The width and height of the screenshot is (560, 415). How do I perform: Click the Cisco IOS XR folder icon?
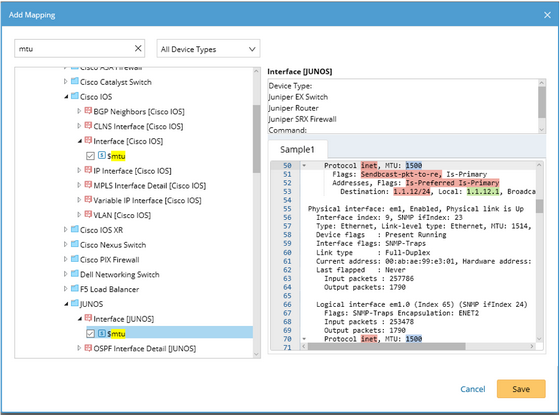(x=75, y=229)
